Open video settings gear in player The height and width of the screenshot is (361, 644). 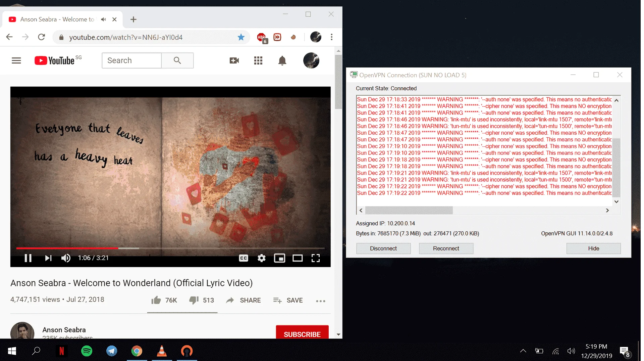pos(262,258)
